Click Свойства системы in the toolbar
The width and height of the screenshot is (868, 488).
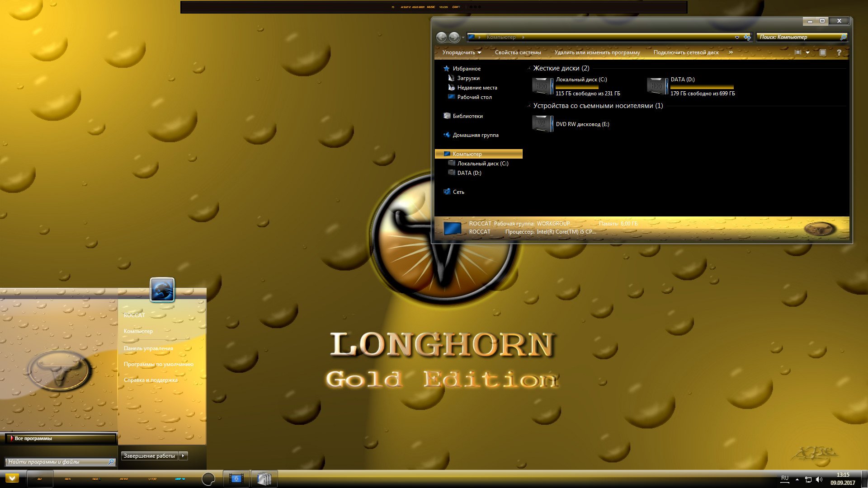click(x=518, y=52)
